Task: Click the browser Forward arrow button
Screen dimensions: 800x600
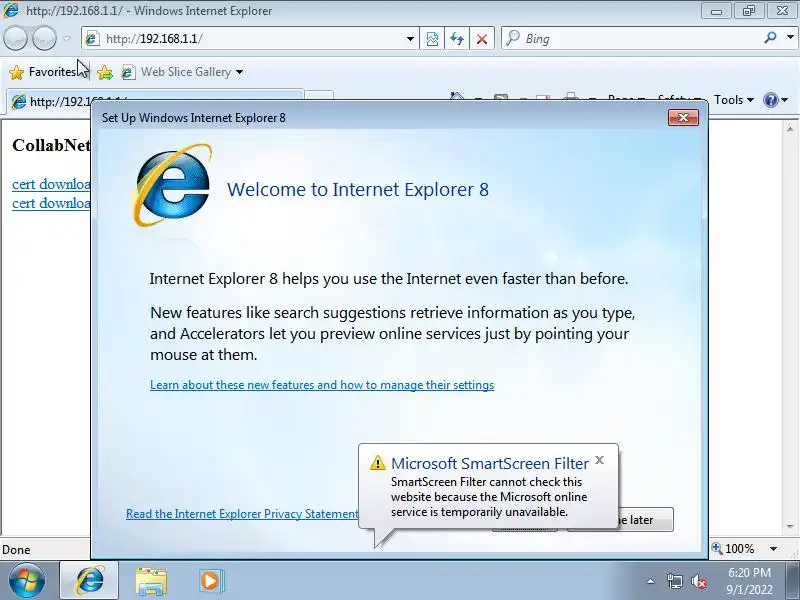Action: (x=44, y=38)
